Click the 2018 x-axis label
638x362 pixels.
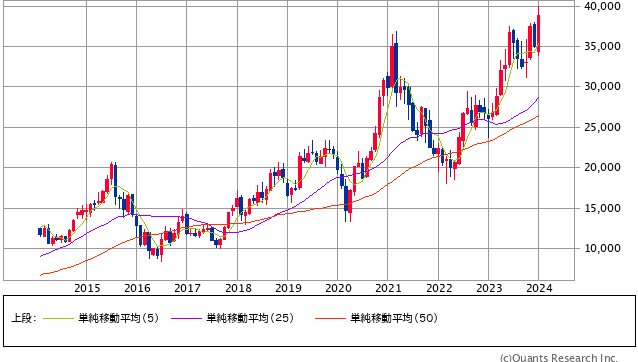[x=238, y=288]
